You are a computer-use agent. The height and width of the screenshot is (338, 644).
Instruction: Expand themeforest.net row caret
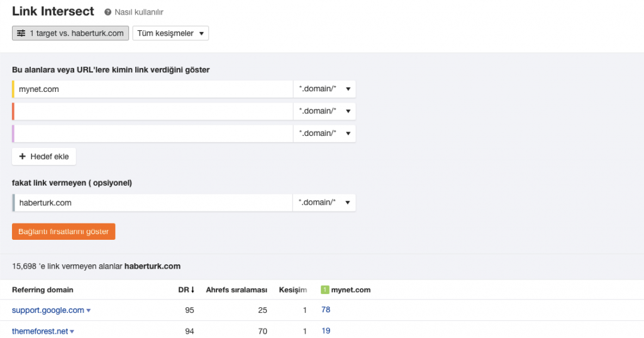[x=72, y=332]
